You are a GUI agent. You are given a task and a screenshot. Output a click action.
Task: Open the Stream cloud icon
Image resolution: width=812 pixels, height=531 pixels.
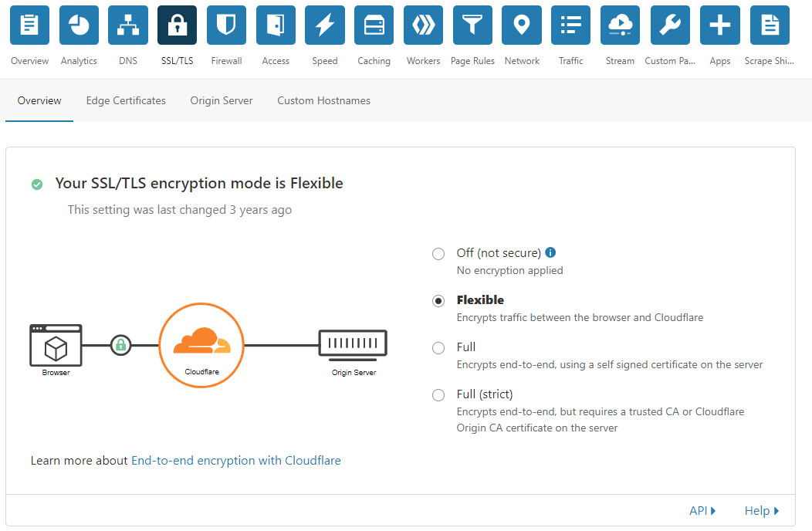pos(620,25)
